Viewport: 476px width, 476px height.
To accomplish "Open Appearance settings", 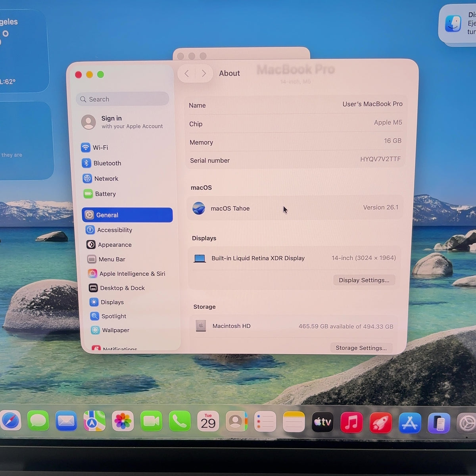I will click(109, 245).
